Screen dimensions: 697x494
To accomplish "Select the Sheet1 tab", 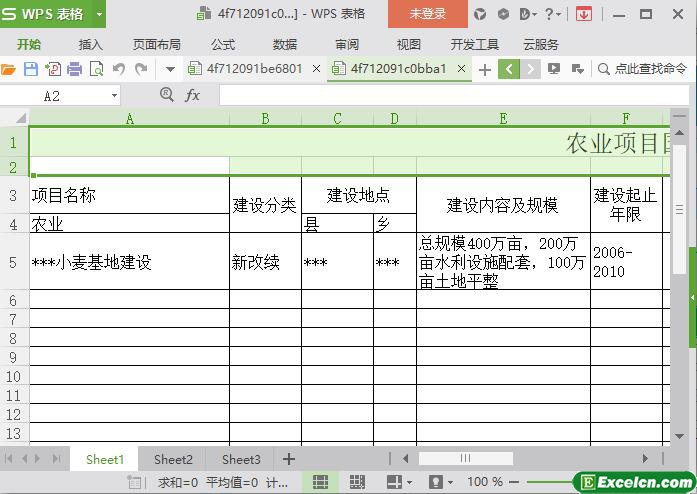I will pyautogui.click(x=104, y=459).
